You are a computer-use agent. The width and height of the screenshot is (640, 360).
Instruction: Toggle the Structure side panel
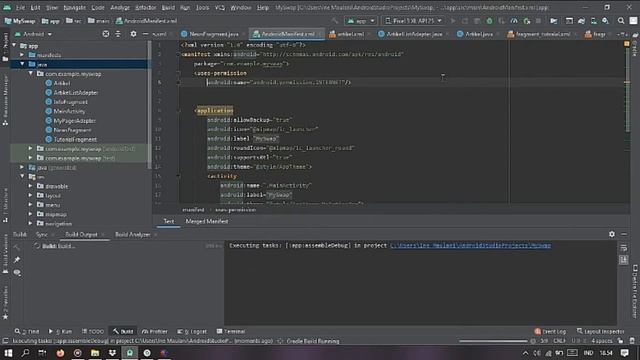(5, 206)
